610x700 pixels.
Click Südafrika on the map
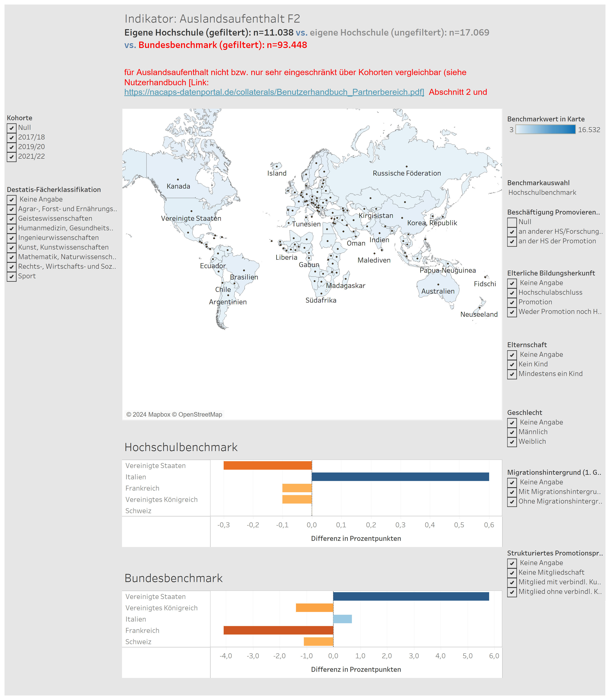pos(321,300)
